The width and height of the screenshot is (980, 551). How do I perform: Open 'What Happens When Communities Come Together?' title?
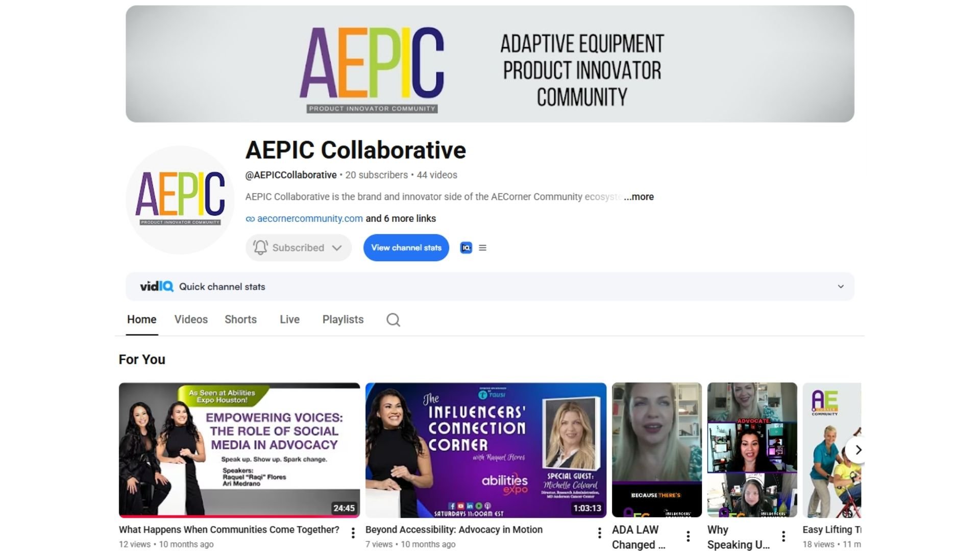point(229,530)
